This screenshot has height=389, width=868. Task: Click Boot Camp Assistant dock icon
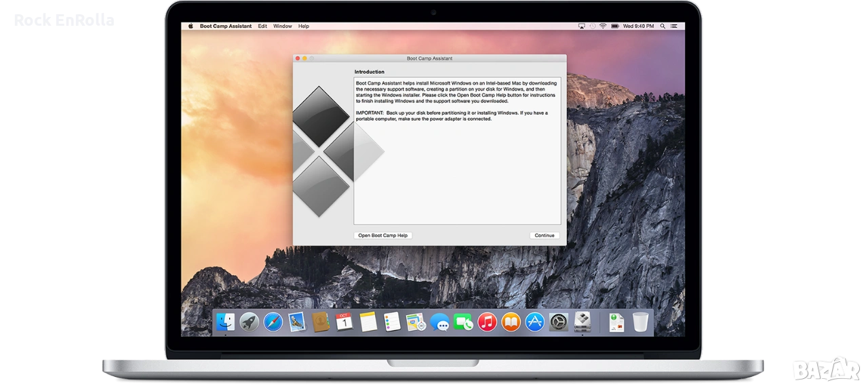point(582,322)
